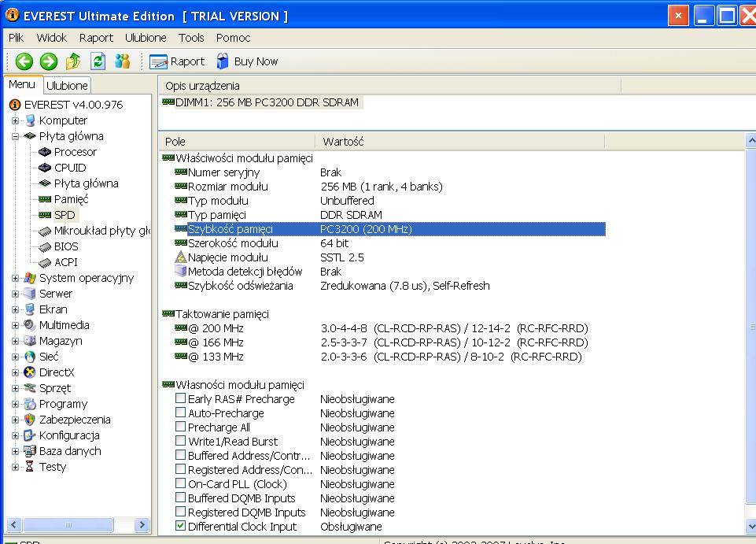Click the Zabezpieczenia shield icon
756x544 pixels.
click(x=30, y=420)
